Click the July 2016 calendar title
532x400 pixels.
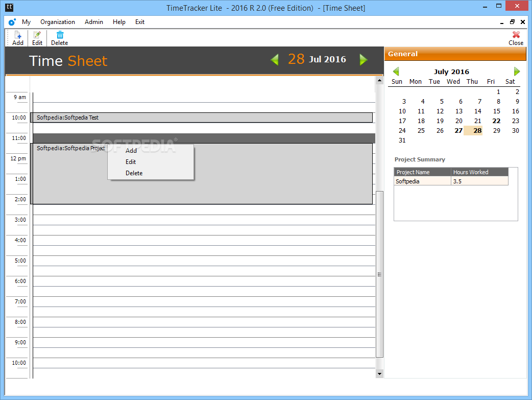451,72
